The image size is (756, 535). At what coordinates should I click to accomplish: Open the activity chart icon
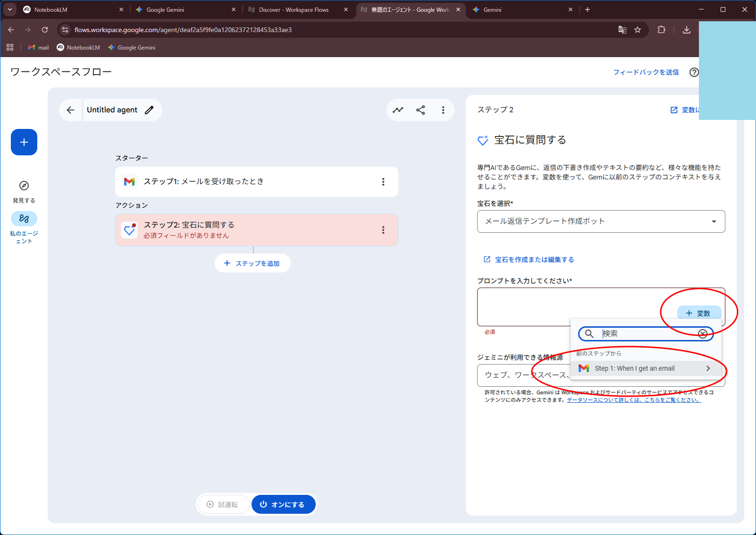coord(398,110)
